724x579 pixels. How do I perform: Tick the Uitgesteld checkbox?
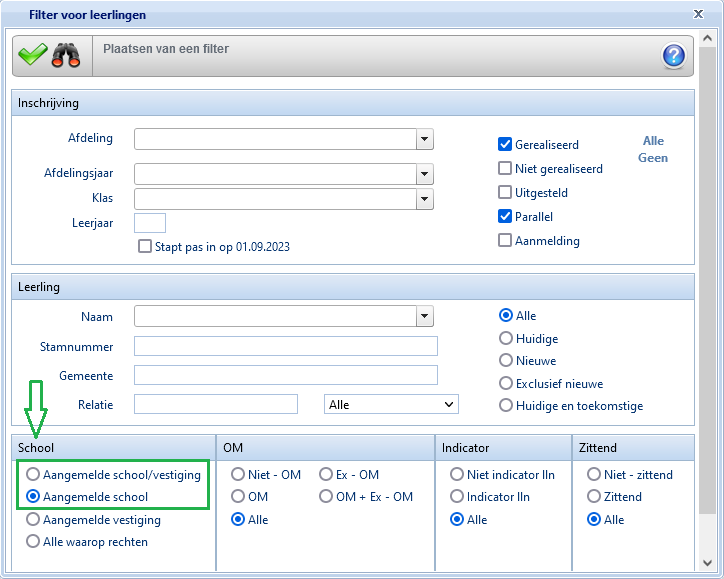506,192
